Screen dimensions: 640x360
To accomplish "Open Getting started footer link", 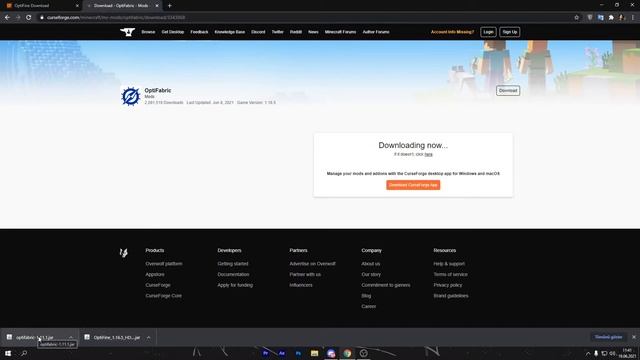I will tap(233, 264).
